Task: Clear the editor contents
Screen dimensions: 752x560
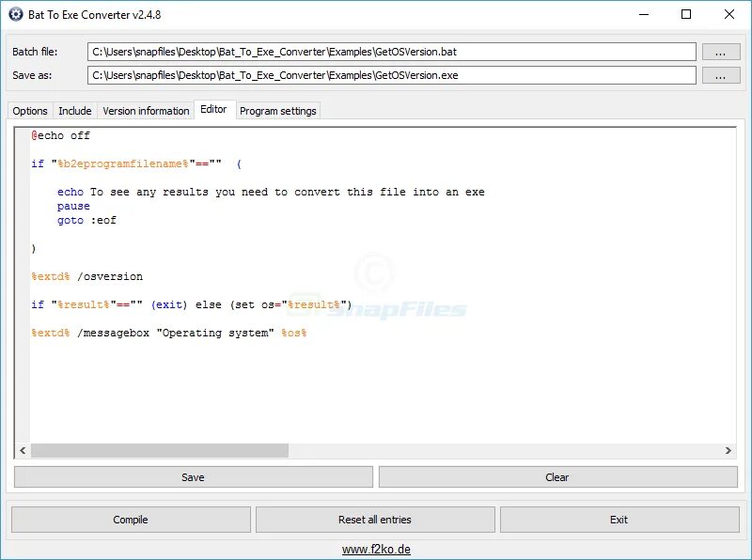Action: [557, 477]
